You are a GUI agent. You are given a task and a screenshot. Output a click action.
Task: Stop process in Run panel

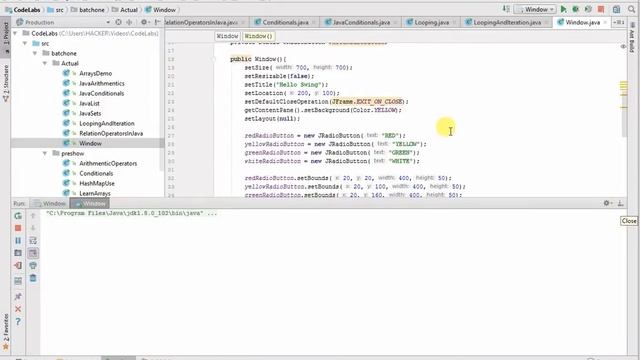[x=18, y=228]
